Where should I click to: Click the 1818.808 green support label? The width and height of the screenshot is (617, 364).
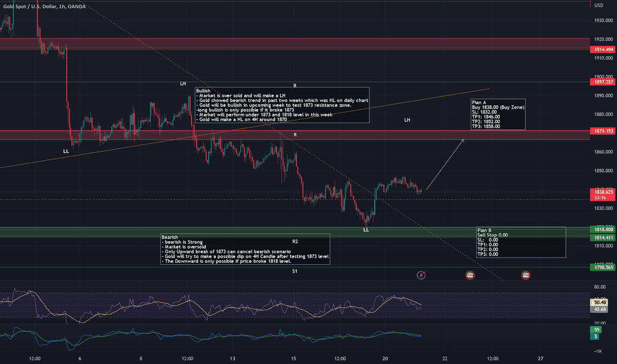[x=603, y=229]
